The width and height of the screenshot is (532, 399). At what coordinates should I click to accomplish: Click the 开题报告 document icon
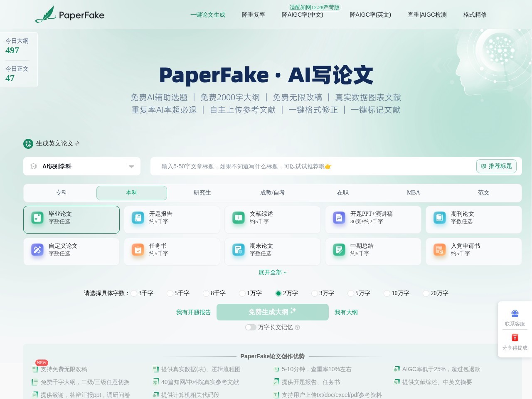point(138,217)
